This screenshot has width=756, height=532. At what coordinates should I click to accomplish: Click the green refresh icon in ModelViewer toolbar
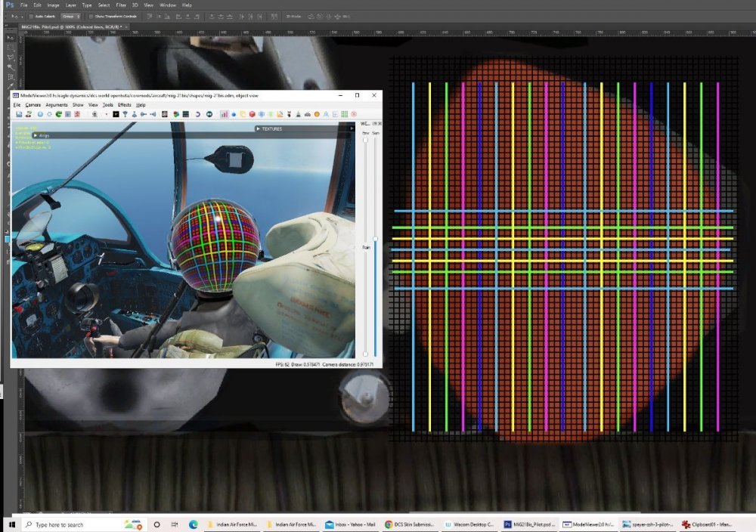pos(58,114)
